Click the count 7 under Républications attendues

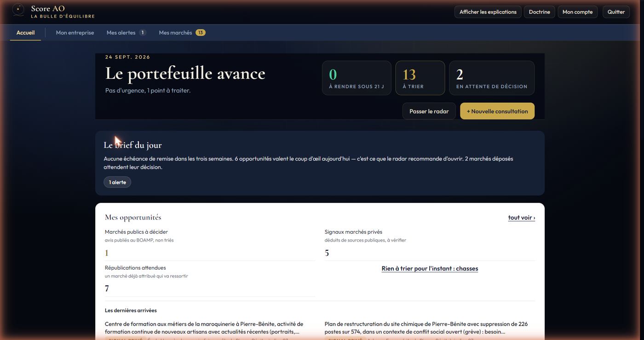point(107,289)
